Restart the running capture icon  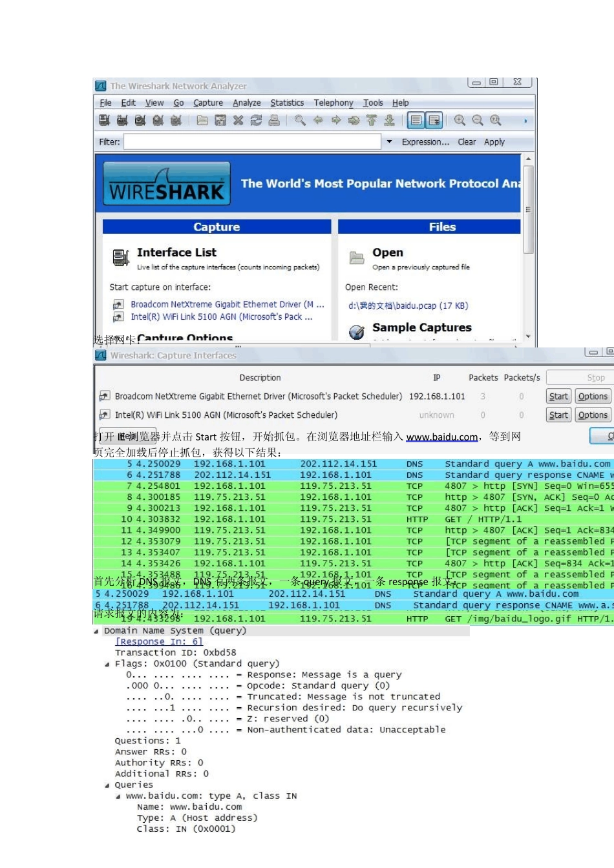176,120
